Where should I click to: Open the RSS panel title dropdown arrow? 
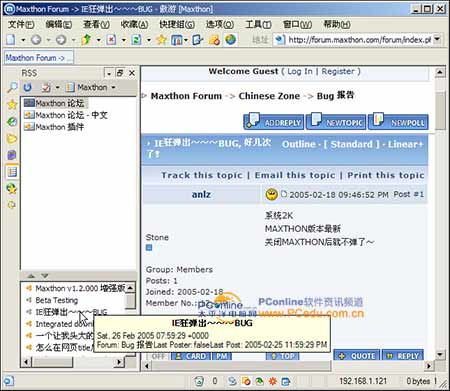pos(108,73)
